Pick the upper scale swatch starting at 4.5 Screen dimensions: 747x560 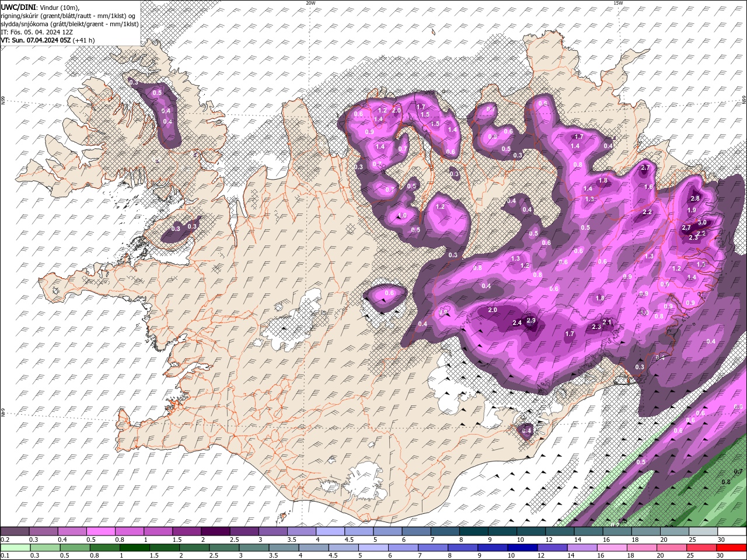pyautogui.click(x=359, y=531)
